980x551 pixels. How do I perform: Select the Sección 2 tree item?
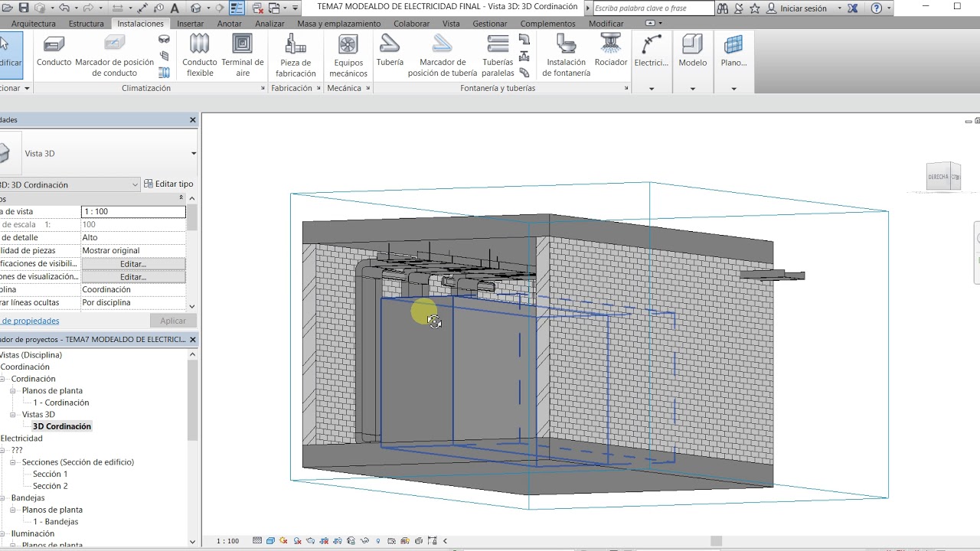coord(51,486)
